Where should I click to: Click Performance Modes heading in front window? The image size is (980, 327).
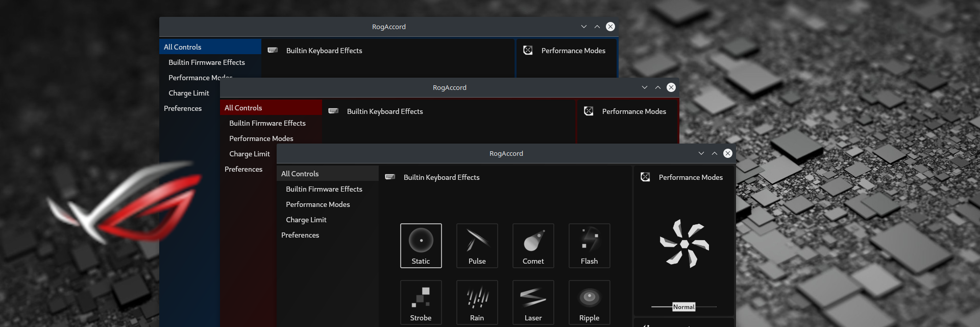click(691, 177)
